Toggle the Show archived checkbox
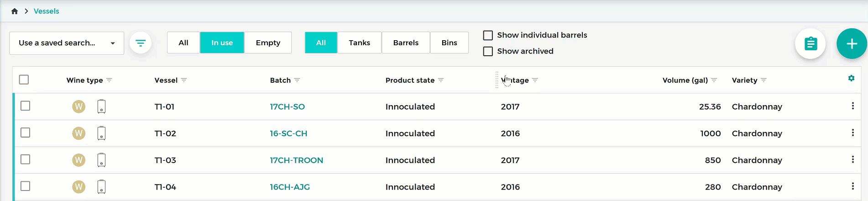The image size is (868, 201). (x=488, y=52)
